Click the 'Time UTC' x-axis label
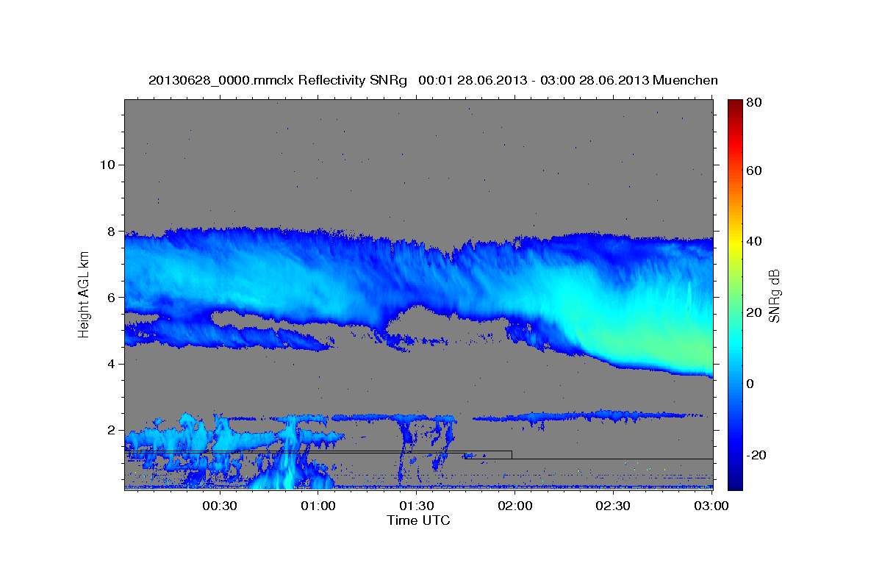Screen dimensions: 882x588 (x=418, y=520)
